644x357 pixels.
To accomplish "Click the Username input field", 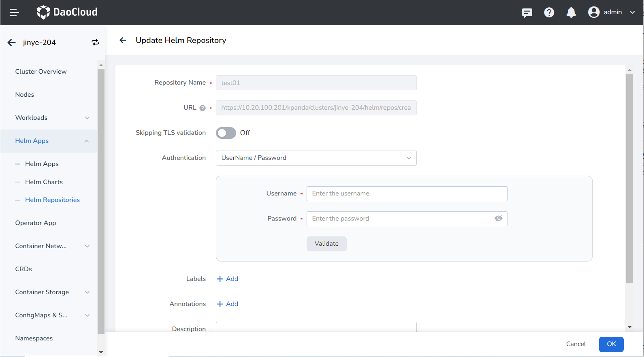I will (407, 193).
